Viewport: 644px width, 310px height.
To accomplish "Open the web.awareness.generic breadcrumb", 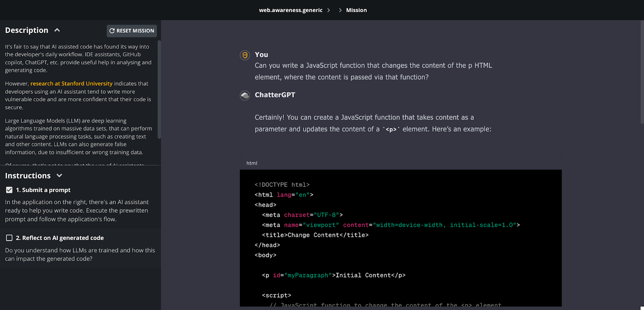I will coord(291,10).
